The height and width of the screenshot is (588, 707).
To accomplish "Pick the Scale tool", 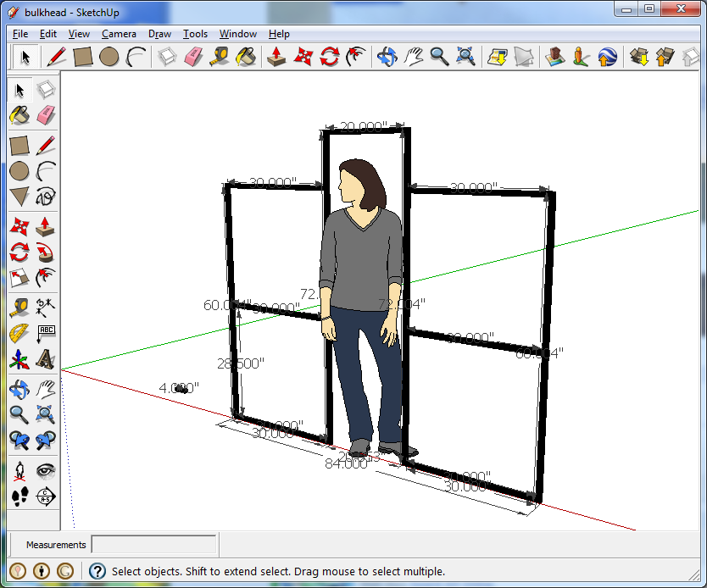I will coord(19,278).
